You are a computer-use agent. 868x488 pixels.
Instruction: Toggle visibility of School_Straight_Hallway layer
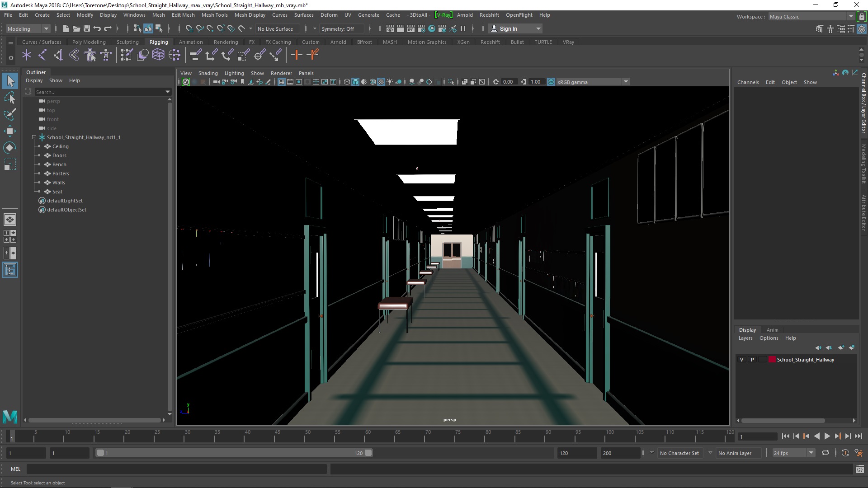tap(741, 359)
